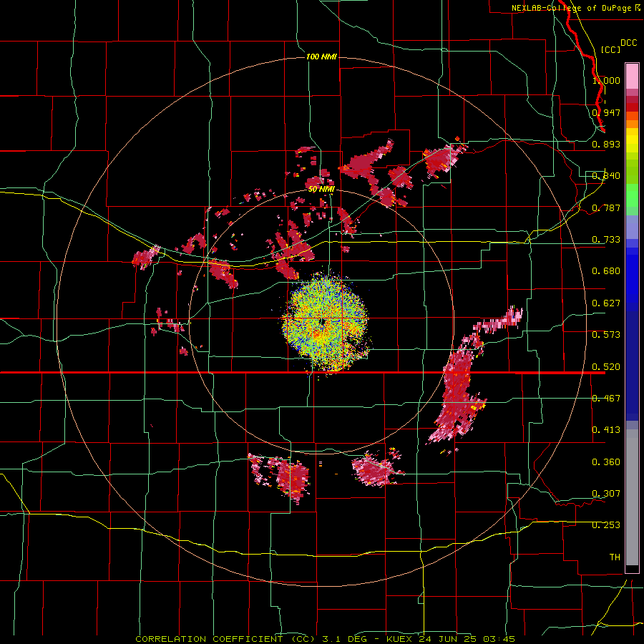Select the 0.413 scale value
This screenshot has width=644, height=644.
[606, 430]
